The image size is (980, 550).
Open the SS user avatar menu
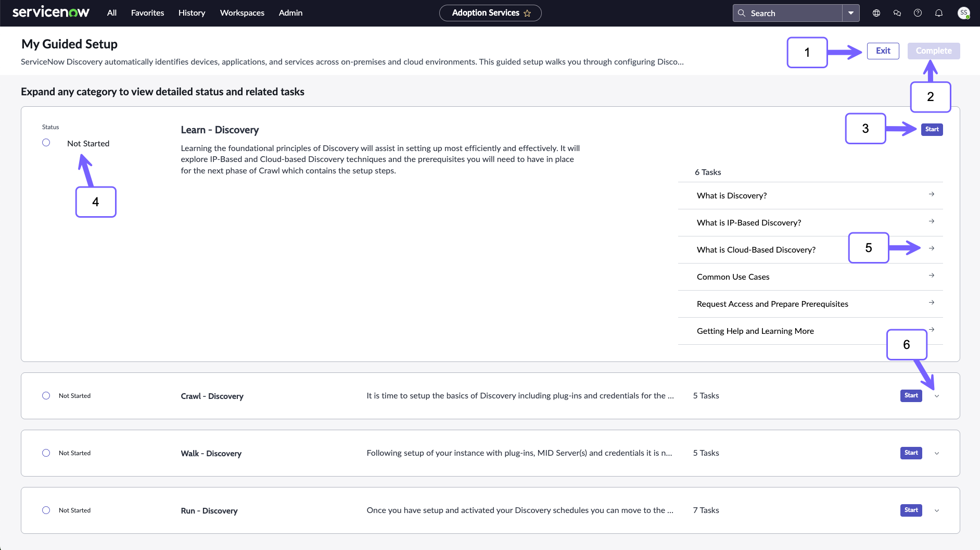coord(964,13)
